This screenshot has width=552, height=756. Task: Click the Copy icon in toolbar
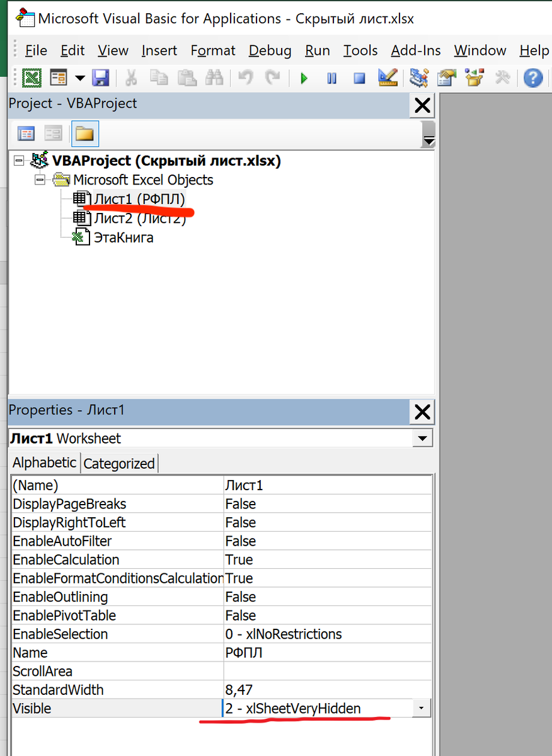(159, 78)
